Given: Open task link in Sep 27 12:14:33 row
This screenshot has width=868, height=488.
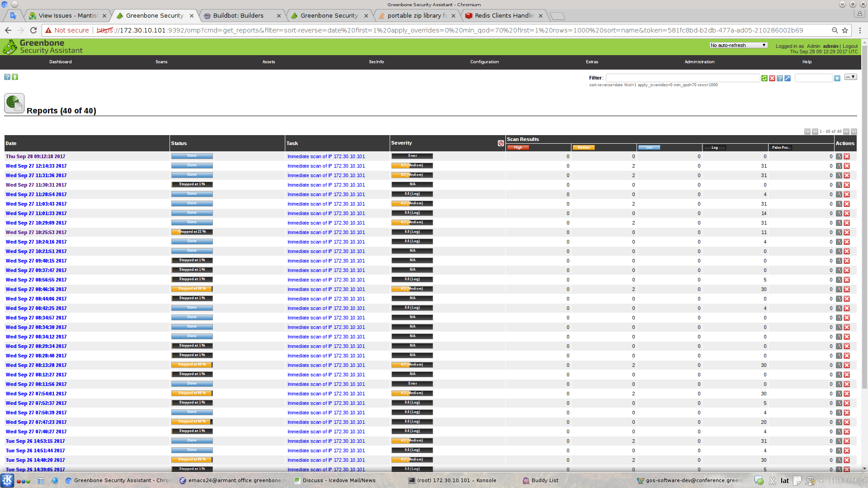Looking at the screenshot, I should (x=326, y=166).
